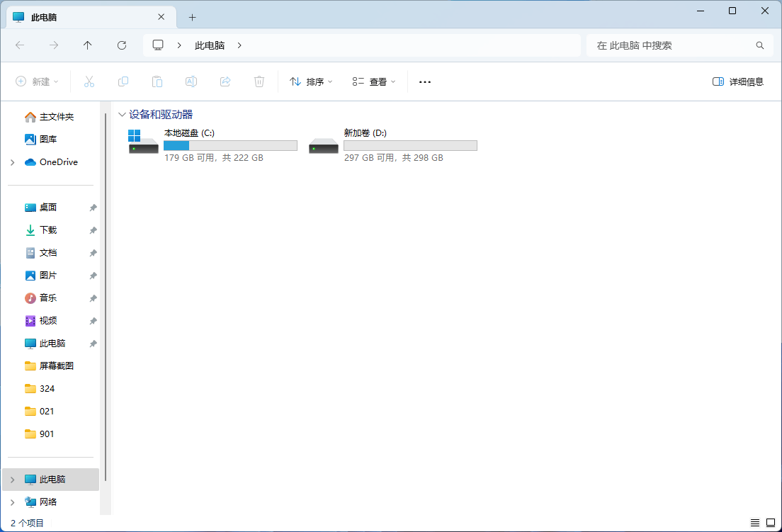Click the Rename icon in toolbar
This screenshot has height=532, width=782.
coord(191,81)
